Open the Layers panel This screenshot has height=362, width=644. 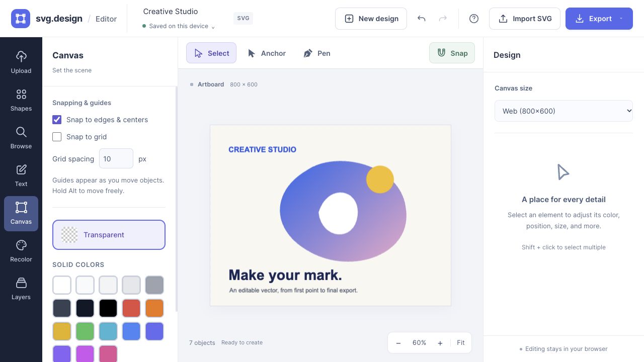[21, 289]
